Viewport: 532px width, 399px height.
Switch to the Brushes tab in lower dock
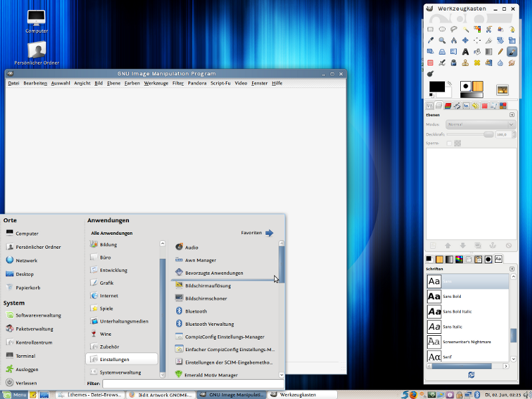(x=488, y=259)
